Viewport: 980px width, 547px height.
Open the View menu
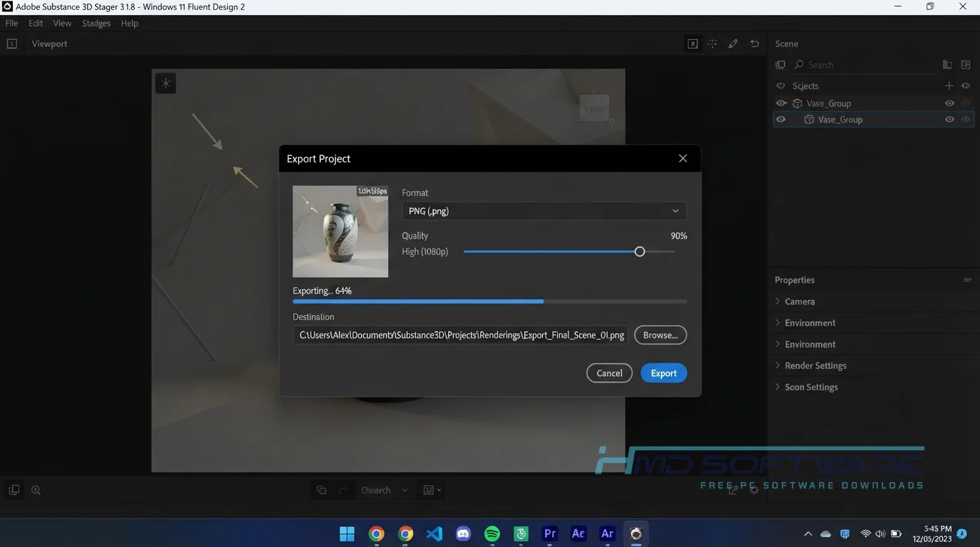[x=63, y=24]
